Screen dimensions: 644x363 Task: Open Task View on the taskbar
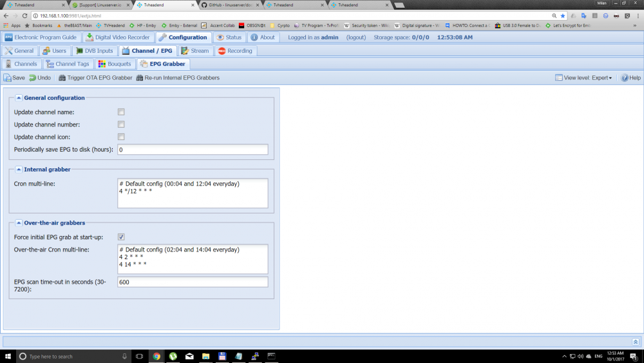(x=140, y=356)
